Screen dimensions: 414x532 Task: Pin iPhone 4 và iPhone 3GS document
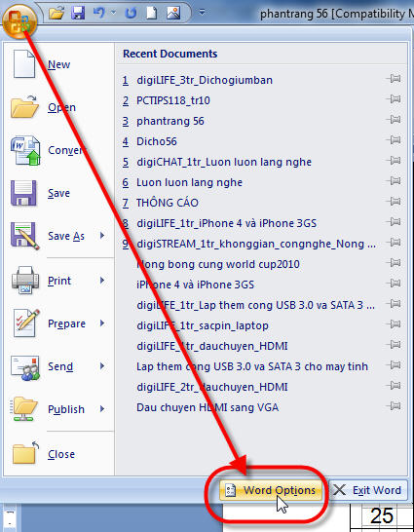pyautogui.click(x=394, y=284)
